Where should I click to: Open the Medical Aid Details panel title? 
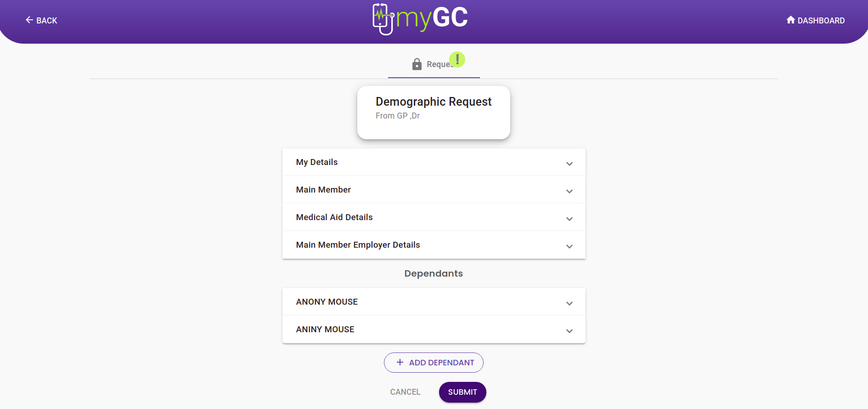point(334,217)
